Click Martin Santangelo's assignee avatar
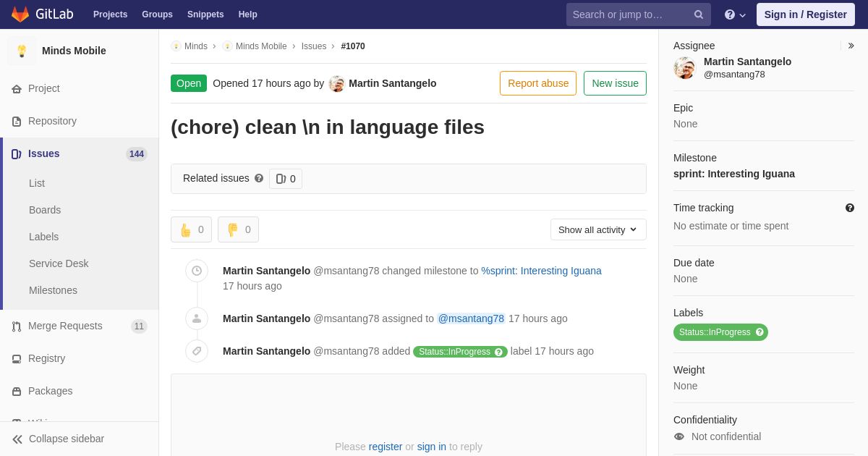Image resolution: width=868 pixels, height=456 pixels. [x=684, y=68]
